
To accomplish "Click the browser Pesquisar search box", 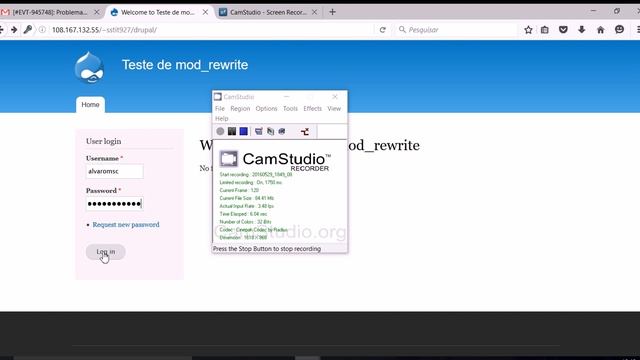I will [455, 30].
